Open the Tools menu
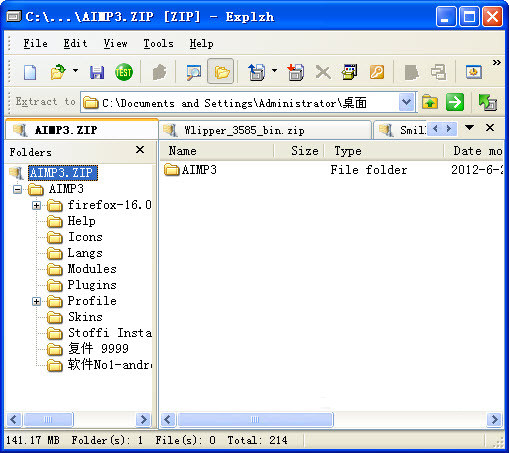 [x=158, y=44]
